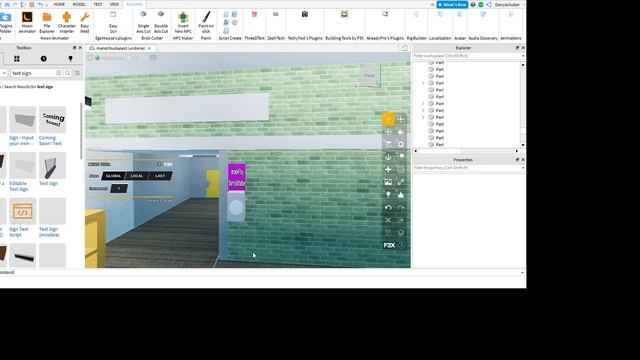640x360 pixels.
Task: Open Toolbox Recent clock tab
Action: pyautogui.click(x=44, y=59)
